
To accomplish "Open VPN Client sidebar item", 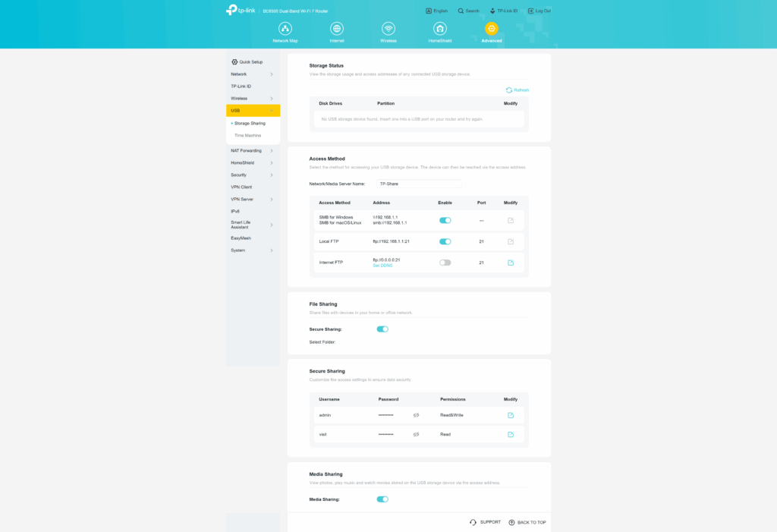I will click(241, 187).
